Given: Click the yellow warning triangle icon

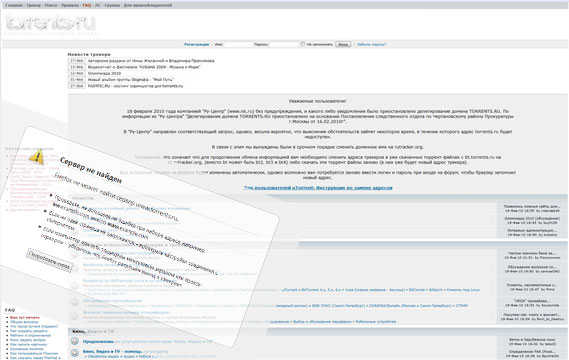Looking at the screenshot, I should (37, 157).
